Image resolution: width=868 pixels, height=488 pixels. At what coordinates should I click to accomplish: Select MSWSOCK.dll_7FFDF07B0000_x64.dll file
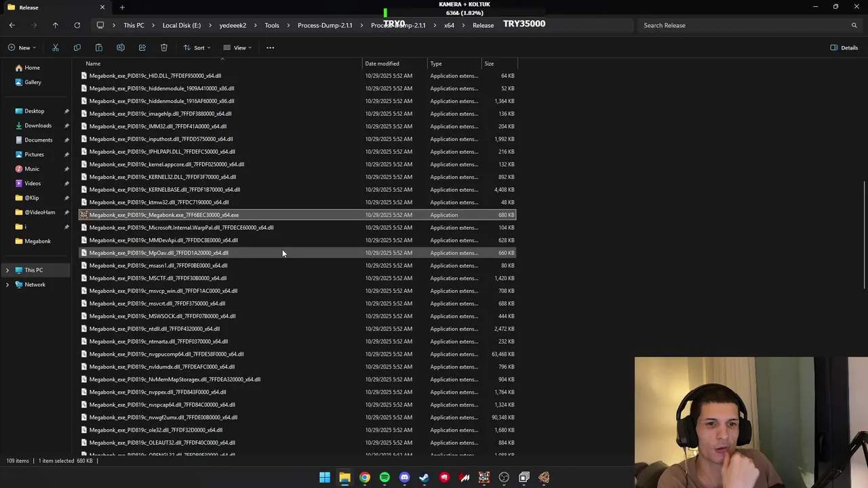tap(298, 316)
